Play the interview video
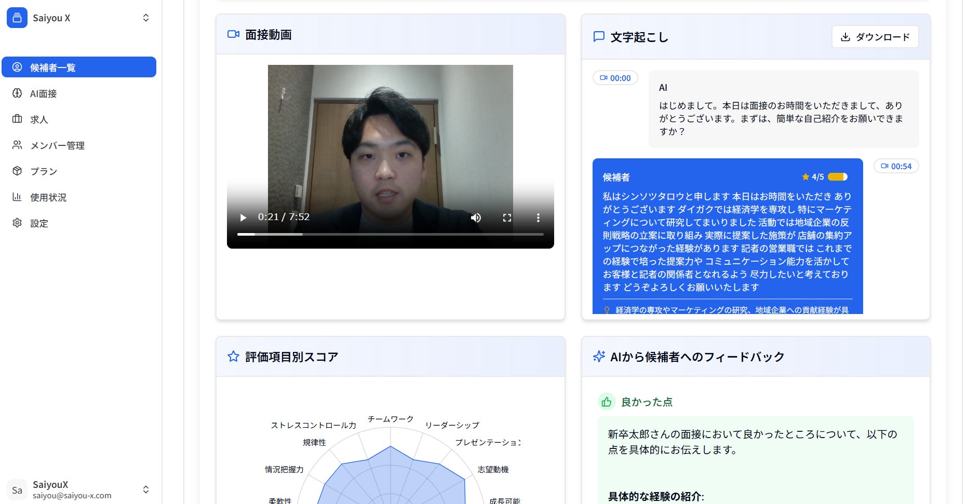Screen dimensions: 980x504 (x=243, y=217)
